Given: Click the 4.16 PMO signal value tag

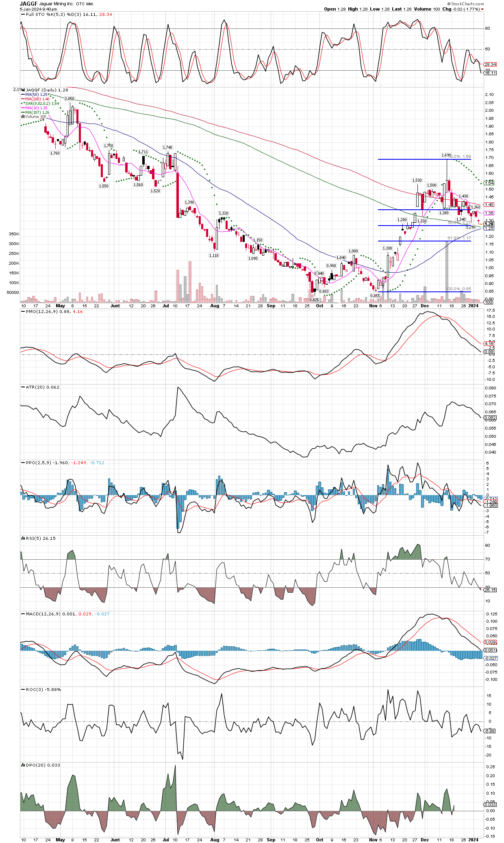Looking at the screenshot, I should point(489,343).
